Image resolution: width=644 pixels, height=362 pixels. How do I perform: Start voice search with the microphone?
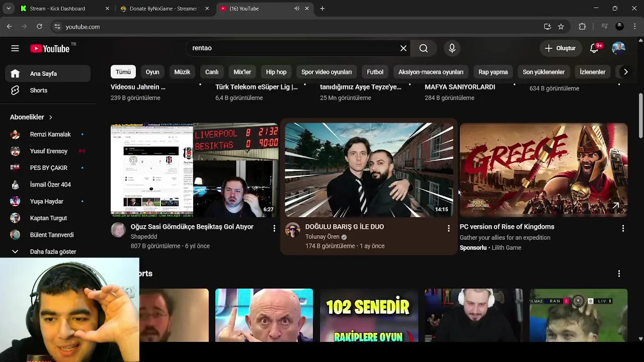coord(452,48)
